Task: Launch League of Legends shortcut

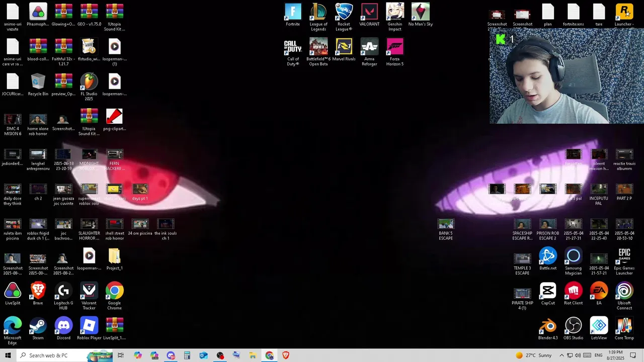Action: [318, 17]
